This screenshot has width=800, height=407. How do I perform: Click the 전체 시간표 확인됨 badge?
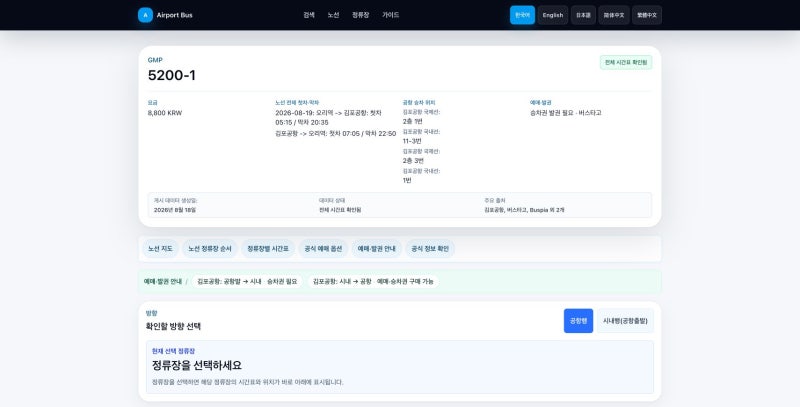(x=626, y=62)
